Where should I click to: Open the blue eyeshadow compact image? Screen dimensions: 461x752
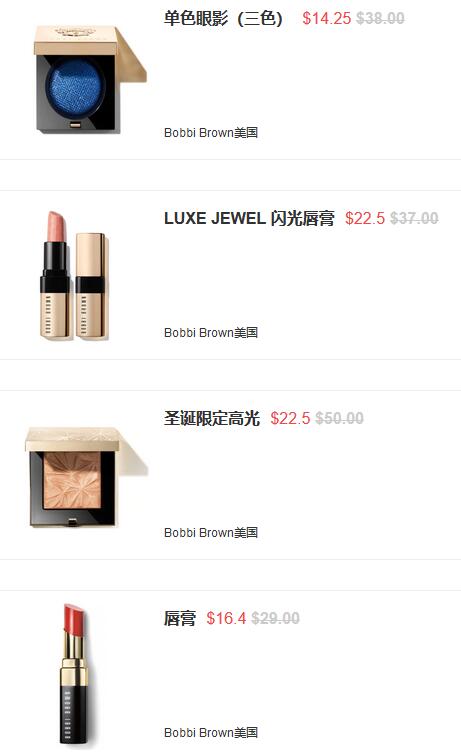coord(89,80)
